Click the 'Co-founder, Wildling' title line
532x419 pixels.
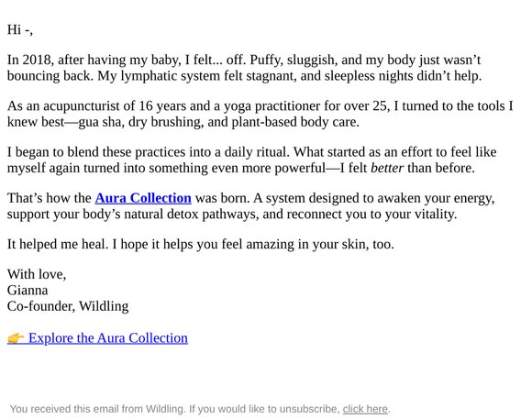(68, 306)
